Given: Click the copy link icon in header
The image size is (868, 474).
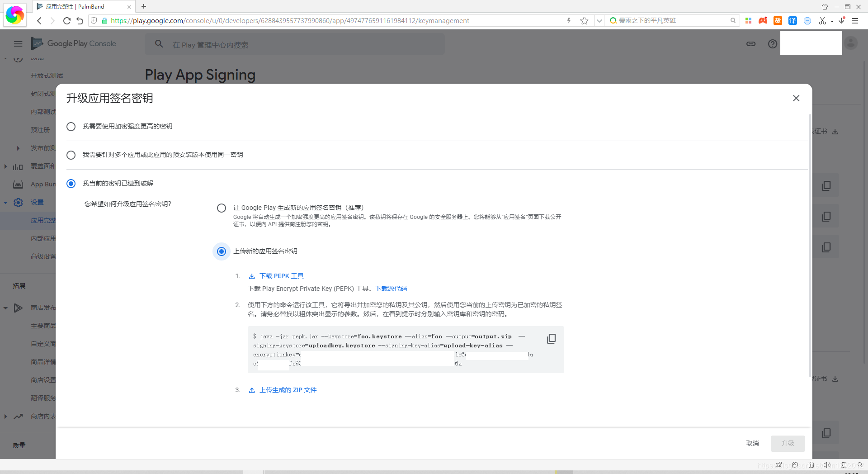Looking at the screenshot, I should coord(751,44).
